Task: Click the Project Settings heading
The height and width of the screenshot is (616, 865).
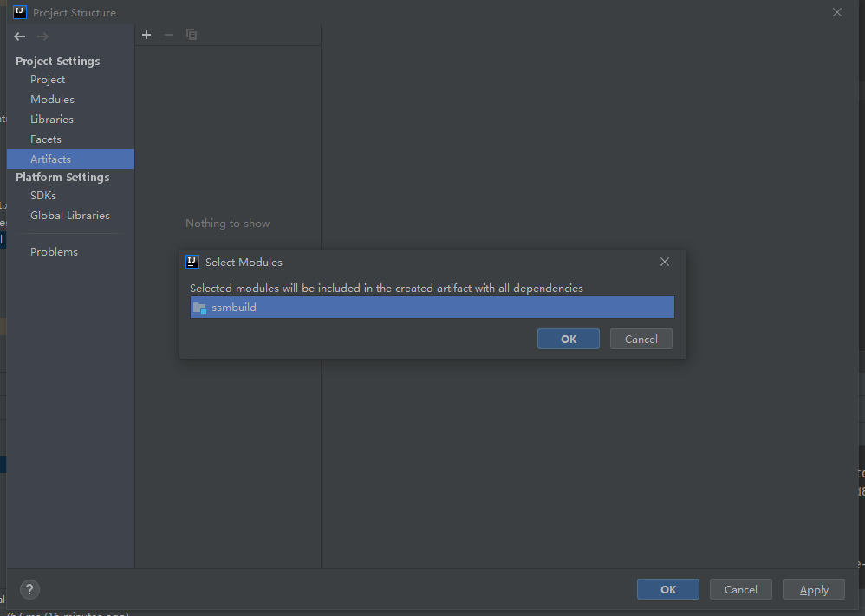Action: click(x=58, y=62)
